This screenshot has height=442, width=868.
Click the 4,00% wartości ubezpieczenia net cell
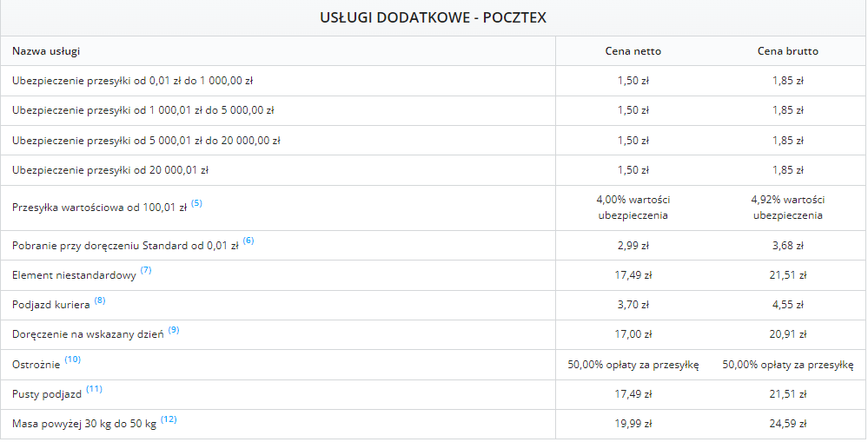pyautogui.click(x=633, y=208)
